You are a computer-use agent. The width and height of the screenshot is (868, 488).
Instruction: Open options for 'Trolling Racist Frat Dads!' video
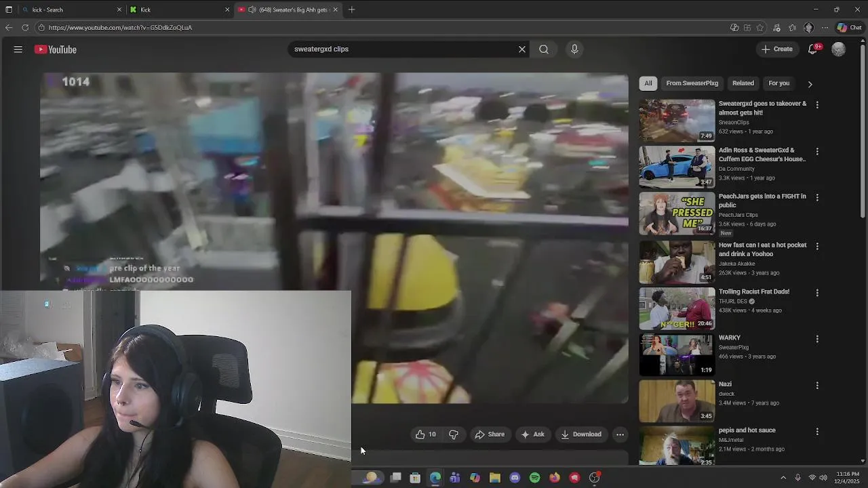tap(817, 293)
